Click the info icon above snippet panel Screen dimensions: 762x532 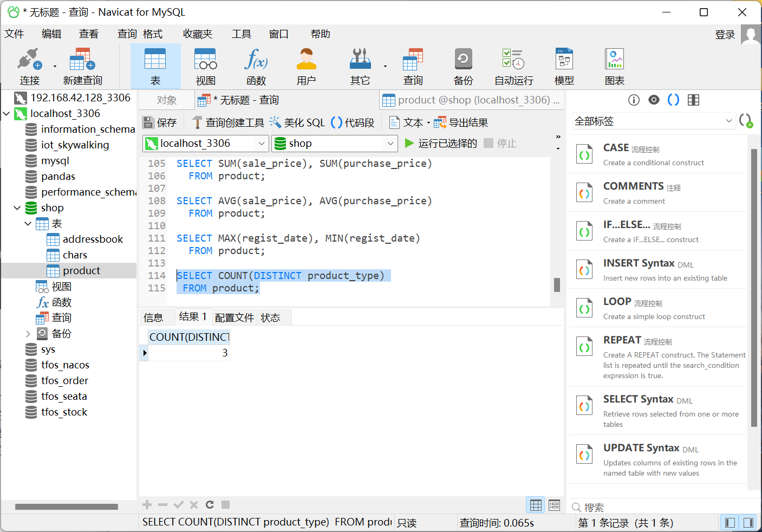(634, 100)
